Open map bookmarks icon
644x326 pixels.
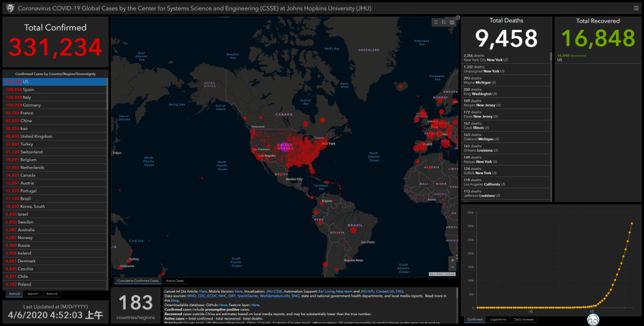click(436, 22)
